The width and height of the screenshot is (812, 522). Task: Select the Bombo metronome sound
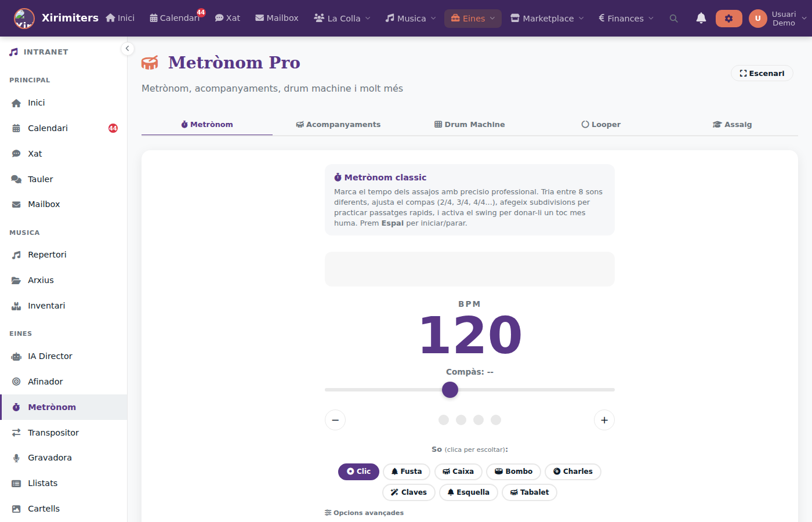513,472
